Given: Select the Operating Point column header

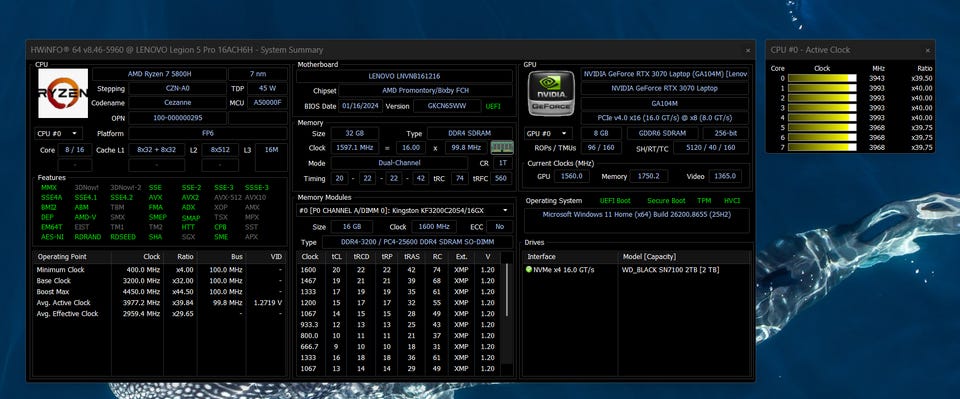Looking at the screenshot, I should pyautogui.click(x=72, y=257).
